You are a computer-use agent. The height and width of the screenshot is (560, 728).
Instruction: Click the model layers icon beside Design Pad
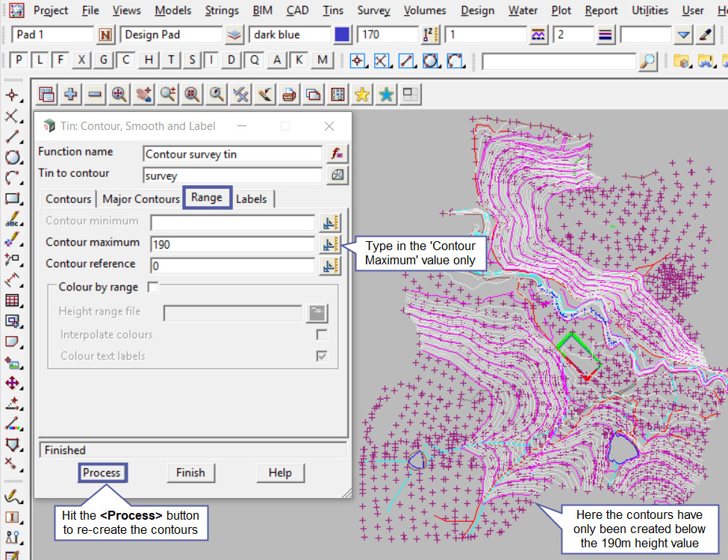point(234,35)
